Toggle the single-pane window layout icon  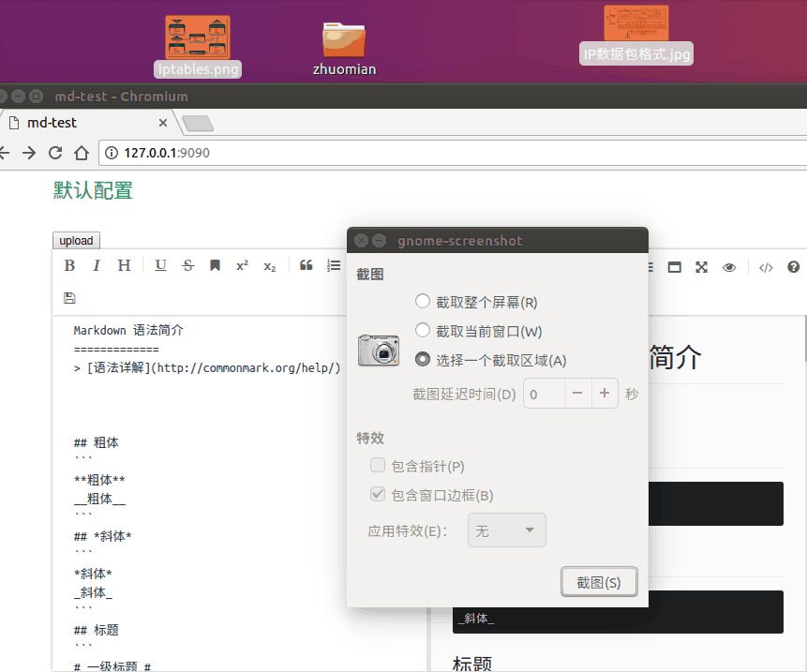tap(674, 267)
